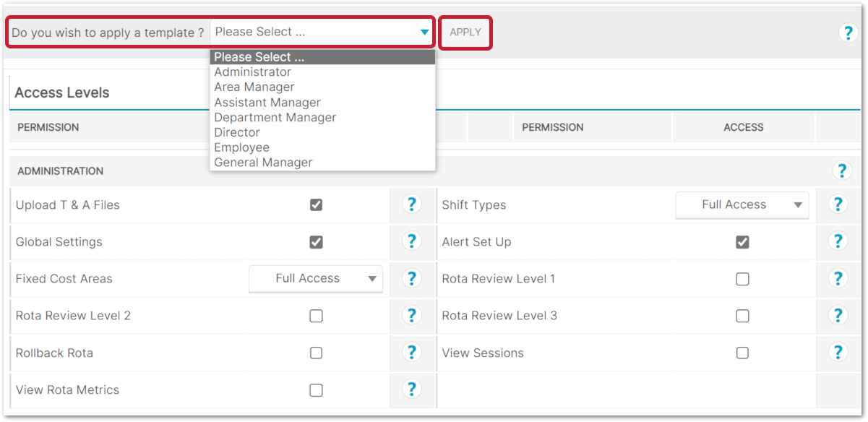
Task: Enable Rota Review Level 1 checkbox
Action: [x=742, y=279]
